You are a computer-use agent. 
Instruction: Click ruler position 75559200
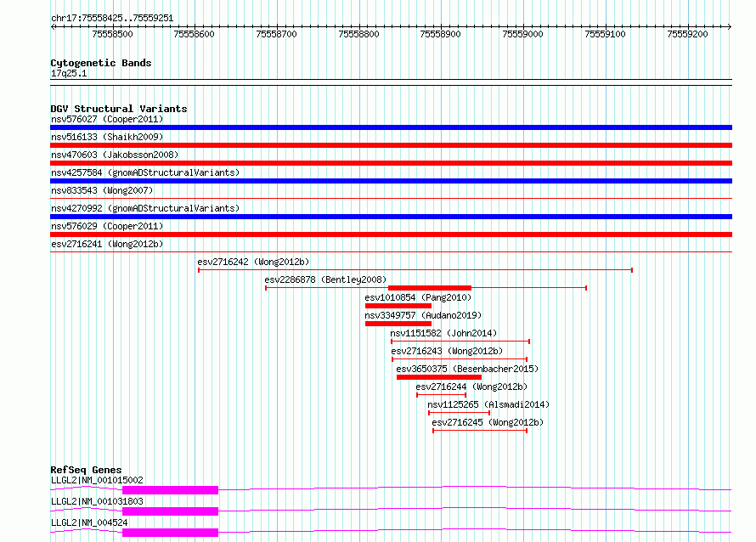[687, 34]
